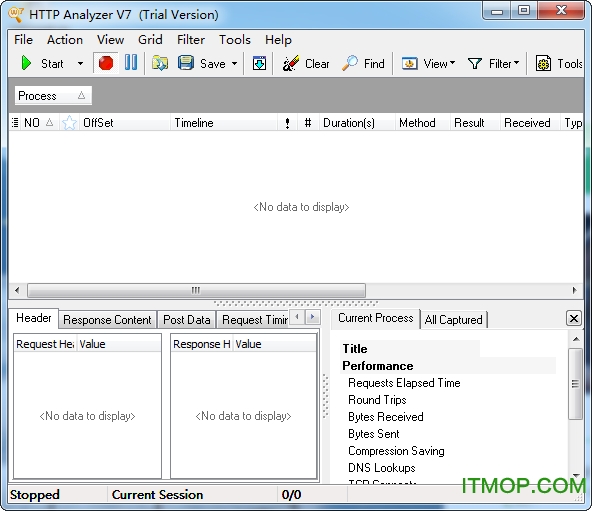This screenshot has height=511, width=592.
Task: Sort by Timeline column header
Action: tap(224, 123)
